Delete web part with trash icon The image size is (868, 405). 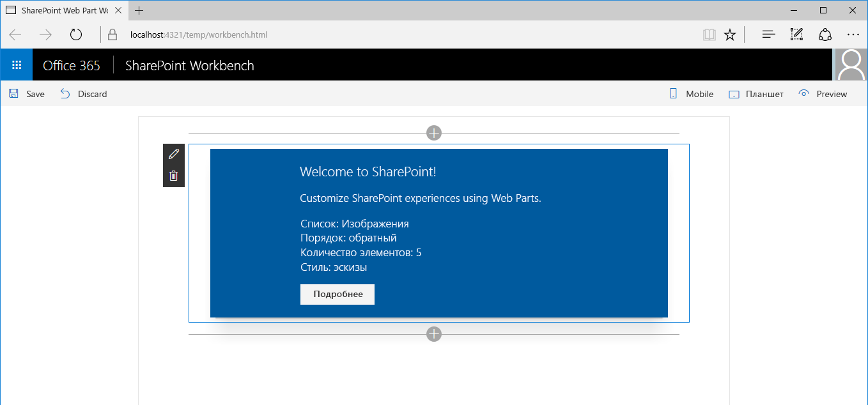coord(173,176)
